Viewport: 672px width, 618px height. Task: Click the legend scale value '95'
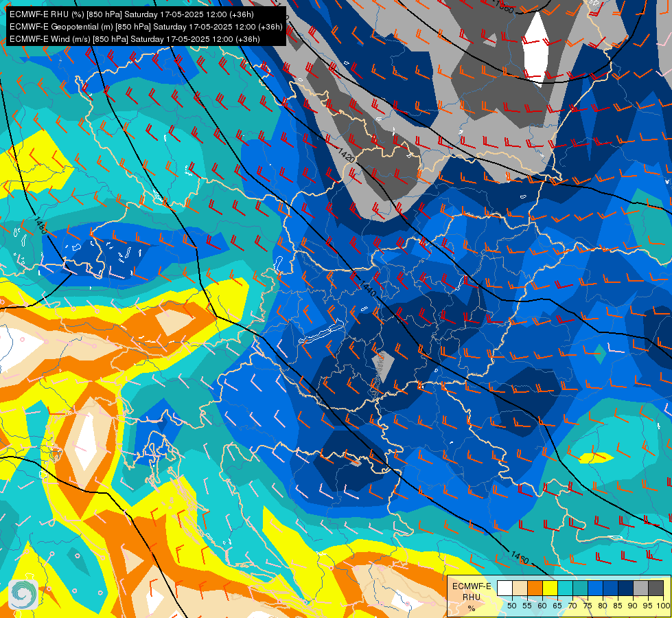tap(648, 606)
